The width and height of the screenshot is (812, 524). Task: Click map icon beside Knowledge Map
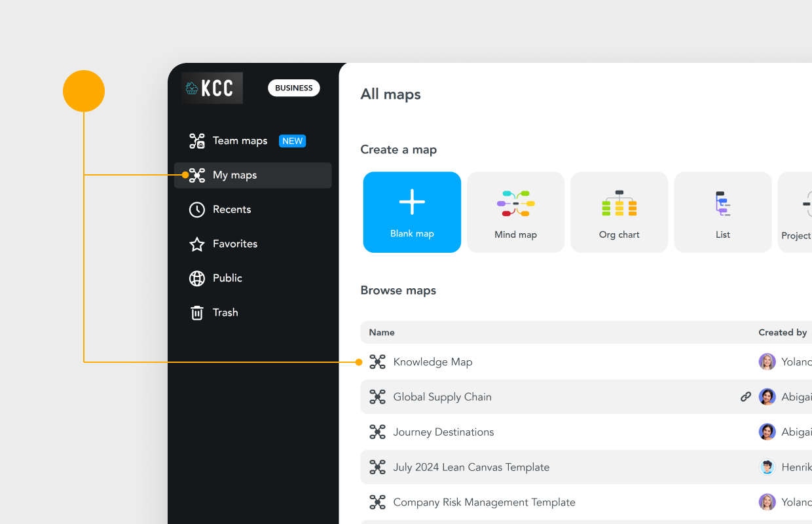377,362
